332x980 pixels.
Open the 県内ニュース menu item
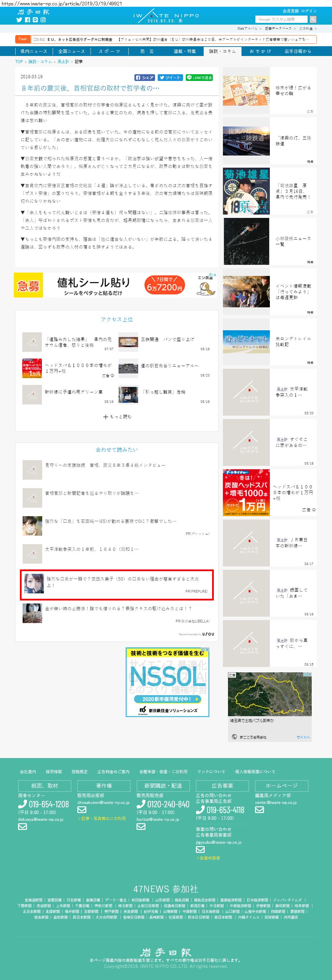pos(33,51)
